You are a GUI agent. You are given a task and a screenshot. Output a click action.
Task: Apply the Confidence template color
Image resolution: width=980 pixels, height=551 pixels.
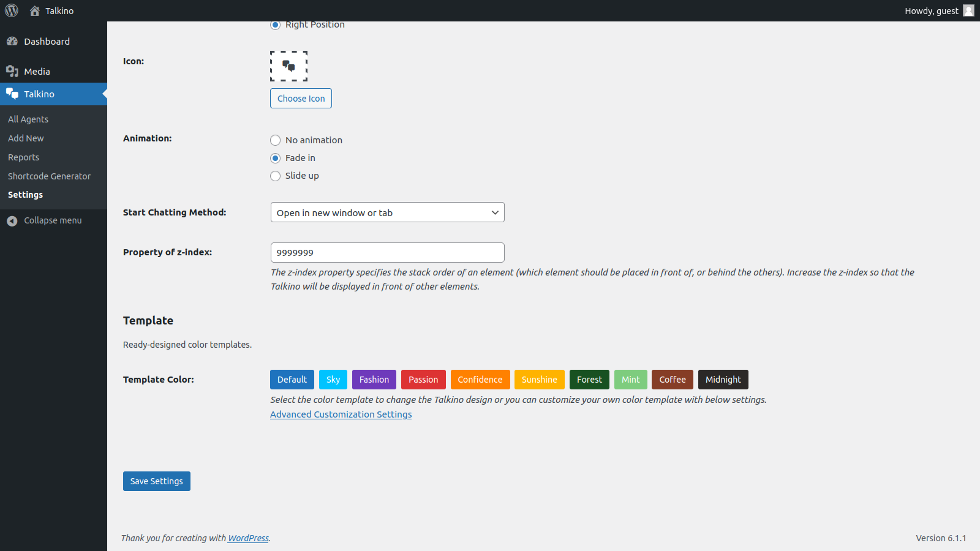[480, 380]
